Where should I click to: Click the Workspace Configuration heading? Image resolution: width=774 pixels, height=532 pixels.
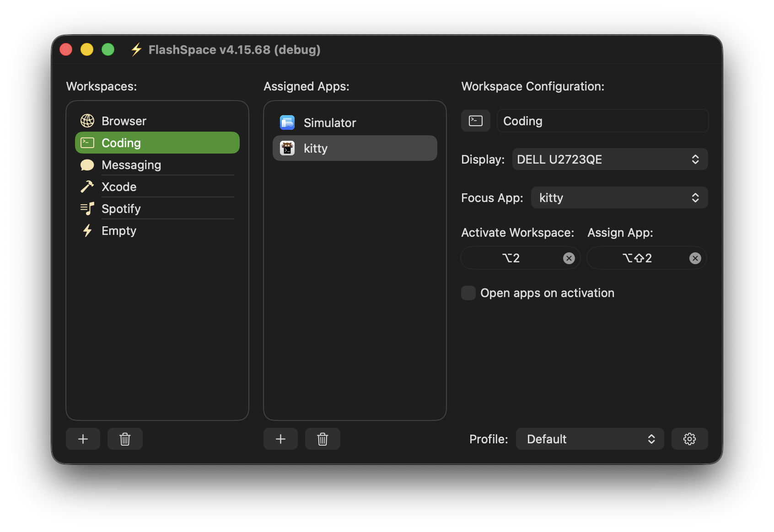533,86
